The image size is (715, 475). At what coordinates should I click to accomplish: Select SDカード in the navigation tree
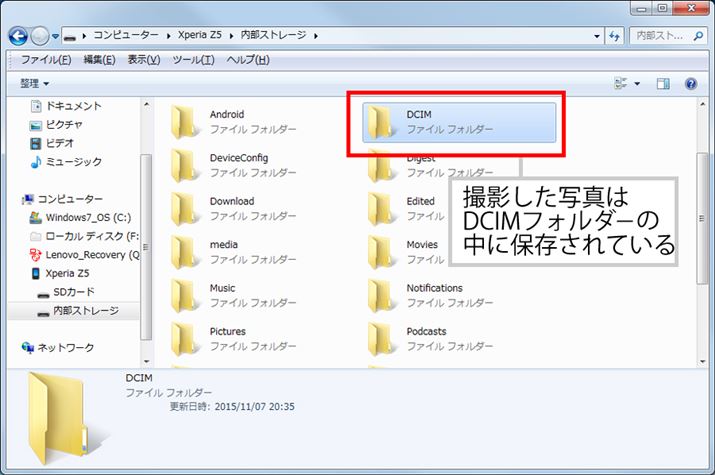tap(73, 292)
